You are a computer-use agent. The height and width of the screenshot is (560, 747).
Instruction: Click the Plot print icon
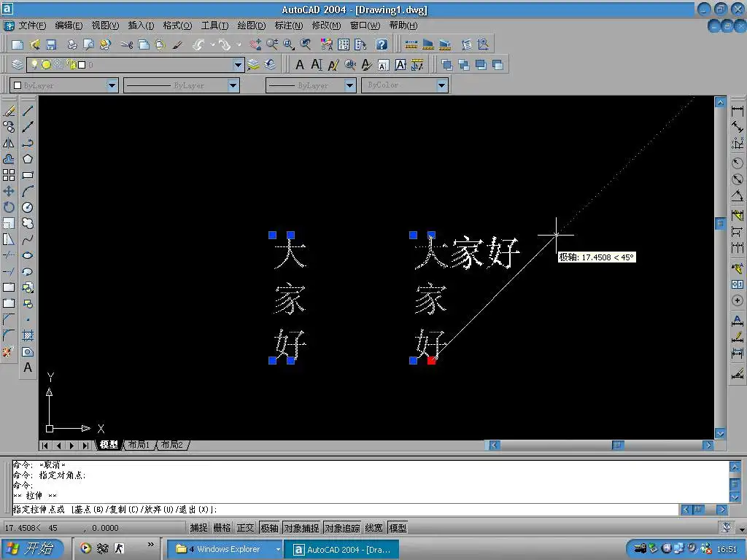72,44
